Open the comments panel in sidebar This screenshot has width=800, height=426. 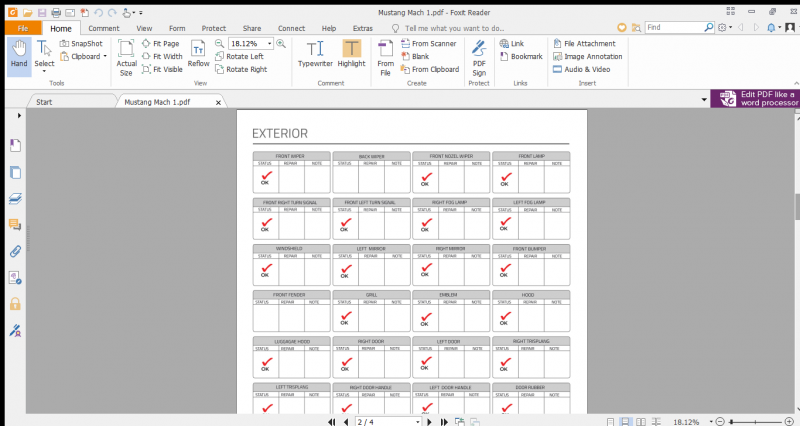click(15, 224)
